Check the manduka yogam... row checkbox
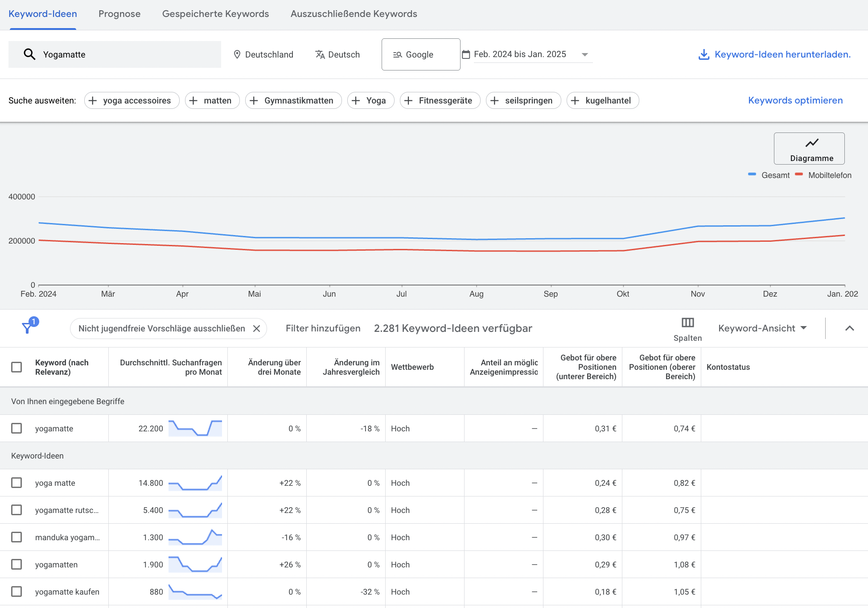Screen dimensions: 868x608 click(x=16, y=537)
